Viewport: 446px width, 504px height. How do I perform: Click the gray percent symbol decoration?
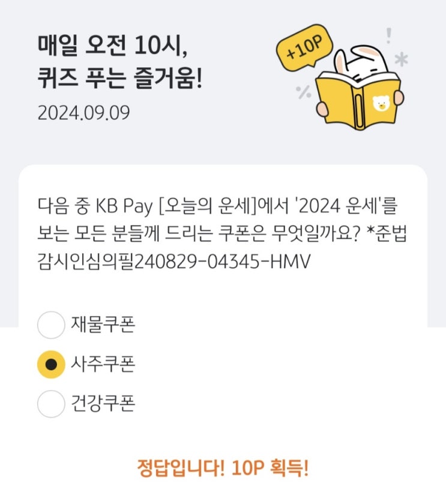point(303,92)
